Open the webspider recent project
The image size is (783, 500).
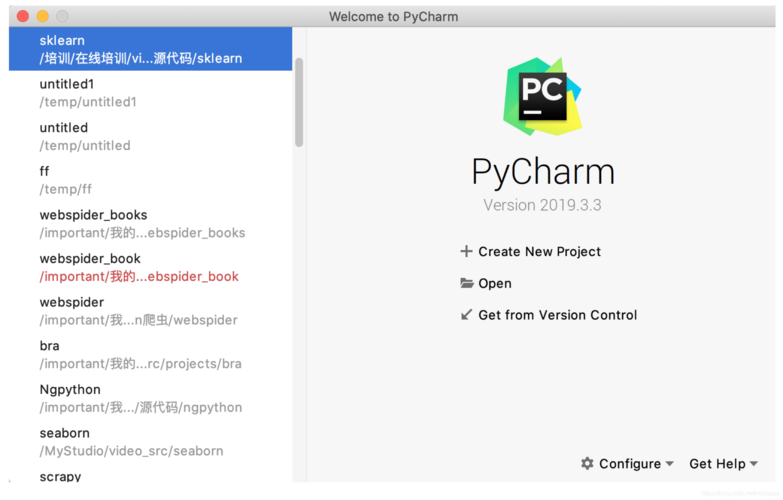click(x=150, y=311)
